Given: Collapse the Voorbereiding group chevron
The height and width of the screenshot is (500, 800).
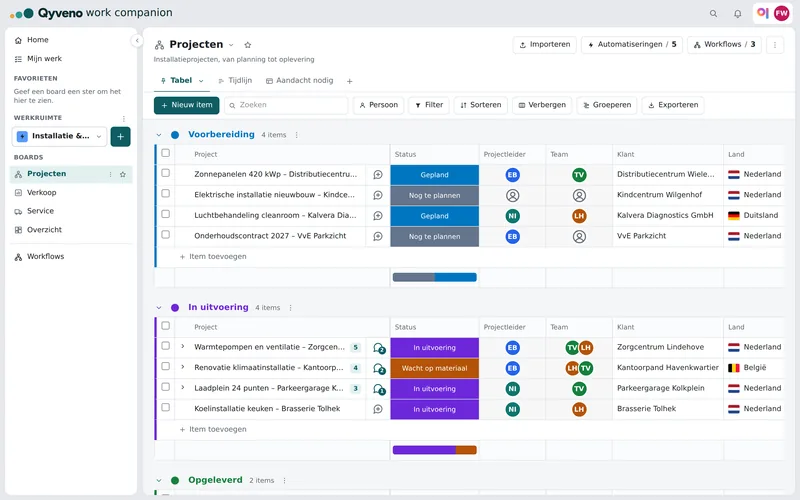Looking at the screenshot, I should 159,135.
